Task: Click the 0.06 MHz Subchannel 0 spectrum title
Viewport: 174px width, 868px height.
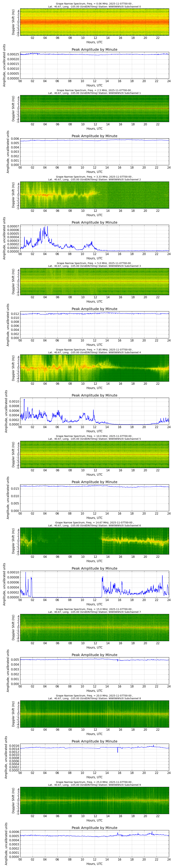Action: click(x=94, y=5)
